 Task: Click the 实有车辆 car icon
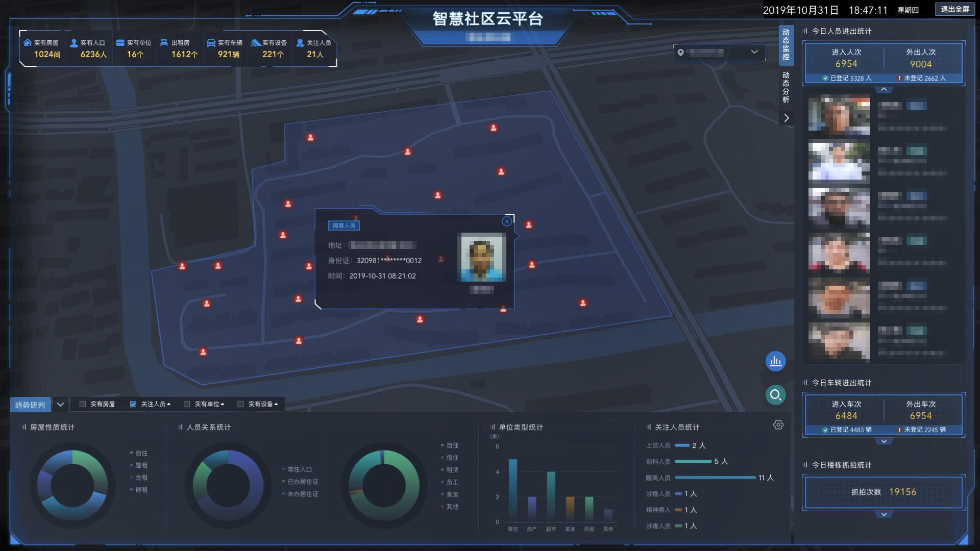coord(211,43)
